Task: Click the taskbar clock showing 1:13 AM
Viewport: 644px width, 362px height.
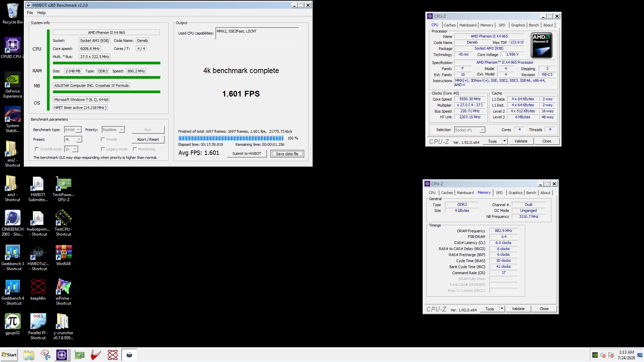Action: coord(626,355)
